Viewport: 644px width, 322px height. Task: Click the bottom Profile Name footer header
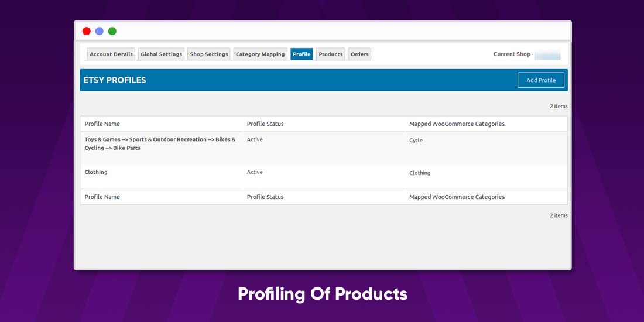(102, 197)
